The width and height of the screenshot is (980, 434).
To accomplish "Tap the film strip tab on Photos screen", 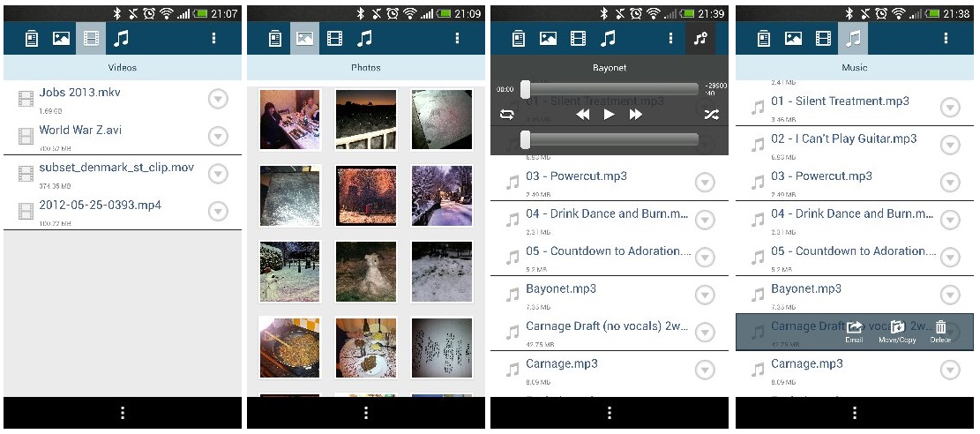I will 335,39.
